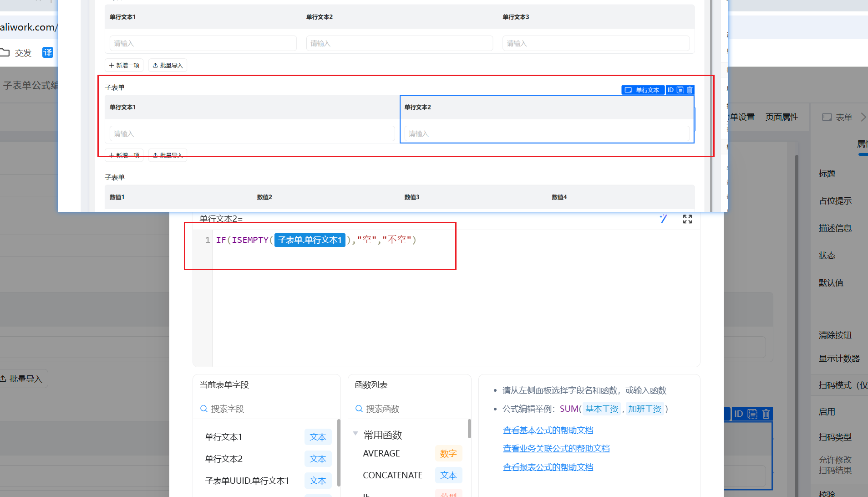
Task: Click the 译 translate bookmark icon in the browser
Action: pyautogui.click(x=48, y=52)
